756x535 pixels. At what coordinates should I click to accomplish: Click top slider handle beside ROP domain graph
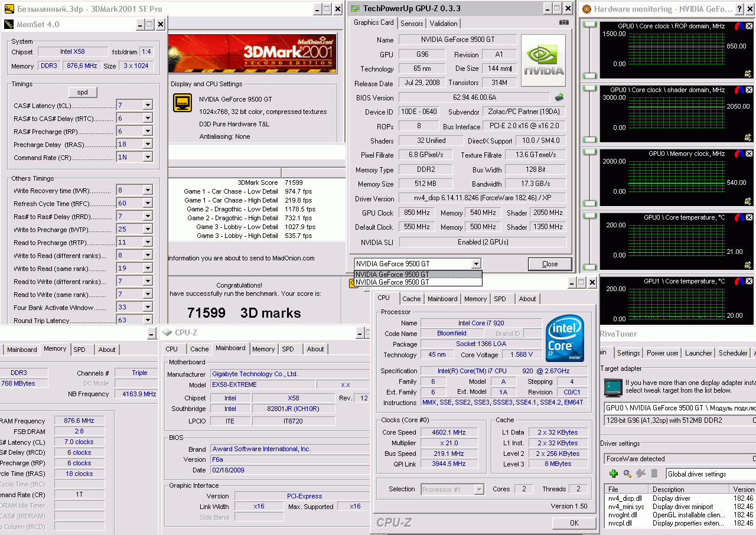point(590,25)
